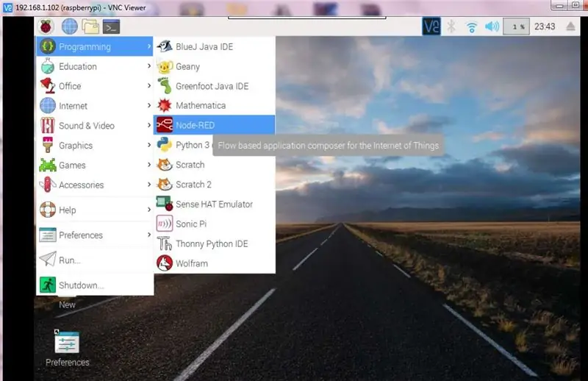Image resolution: width=588 pixels, height=381 pixels.
Task: Open Thonny Python IDE
Action: pyautogui.click(x=214, y=243)
